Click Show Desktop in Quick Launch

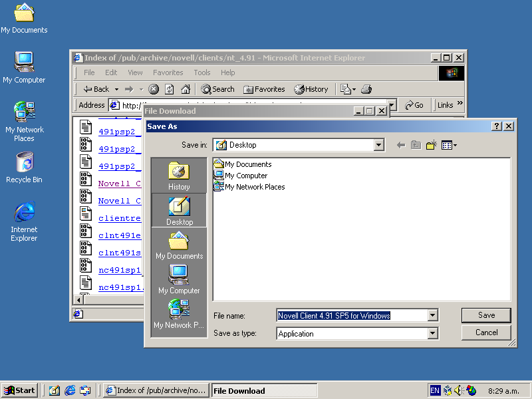click(x=55, y=390)
